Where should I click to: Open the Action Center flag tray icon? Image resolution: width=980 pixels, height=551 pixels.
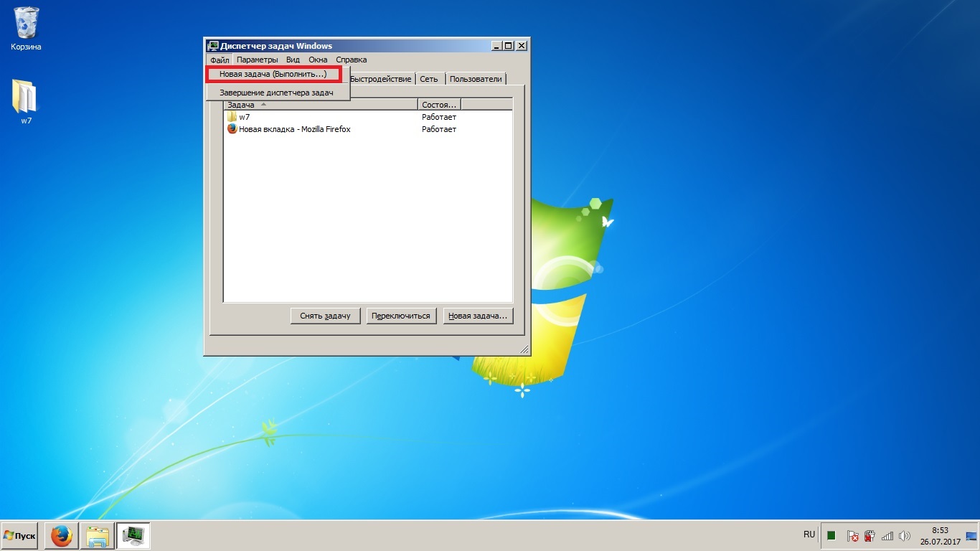click(852, 536)
